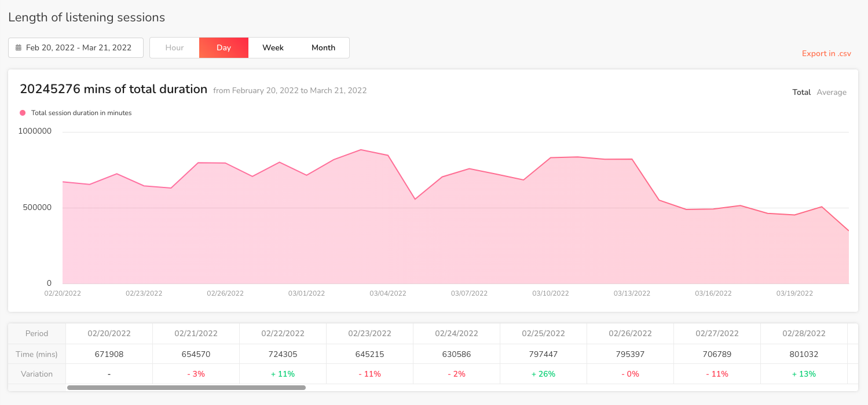
Task: Open the Feb 20 - Mar 21 date range picker
Action: pos(76,48)
